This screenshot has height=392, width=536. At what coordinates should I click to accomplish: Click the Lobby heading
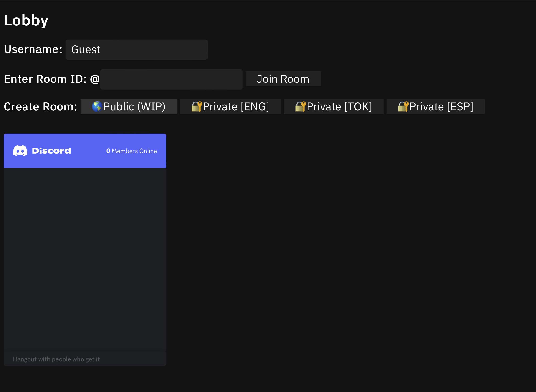click(26, 20)
